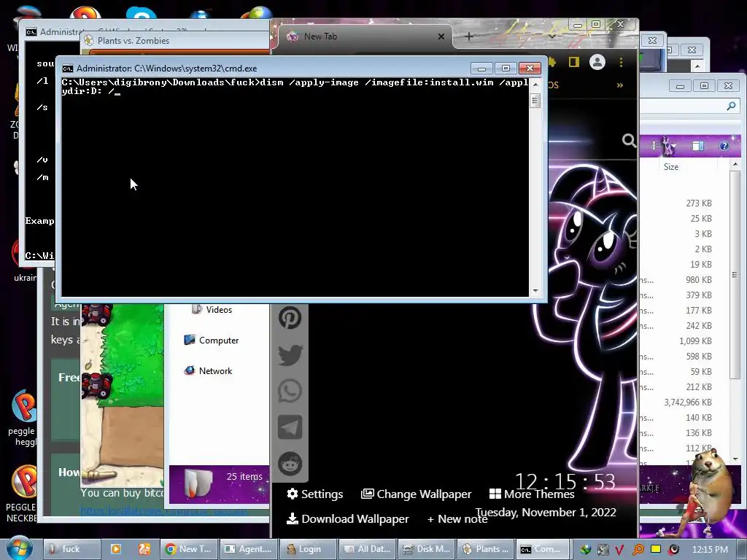Click the new tab page search magnifier

click(629, 140)
